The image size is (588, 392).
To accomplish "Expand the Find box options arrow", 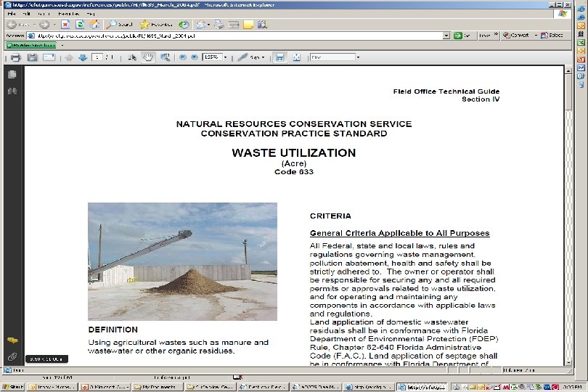I will coord(358,57).
